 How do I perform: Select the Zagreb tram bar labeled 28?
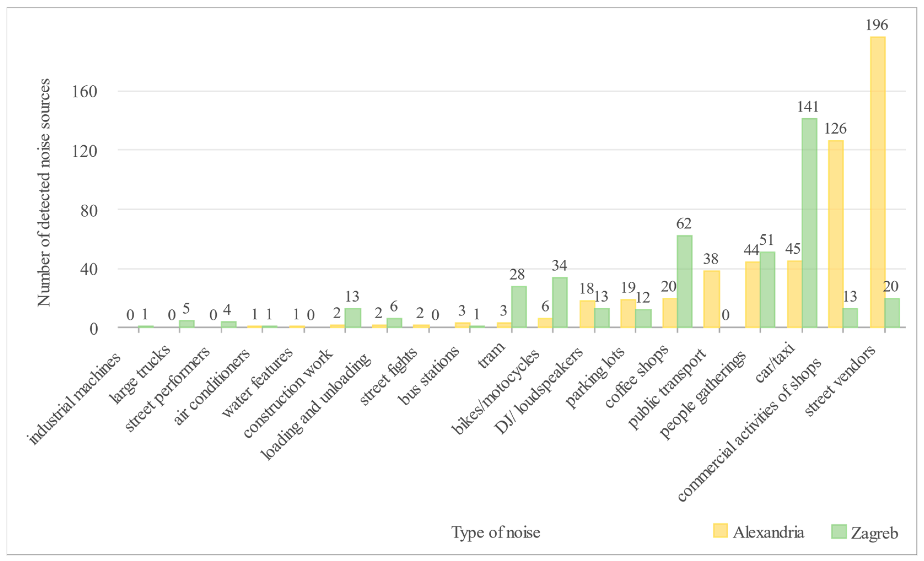[x=519, y=307]
